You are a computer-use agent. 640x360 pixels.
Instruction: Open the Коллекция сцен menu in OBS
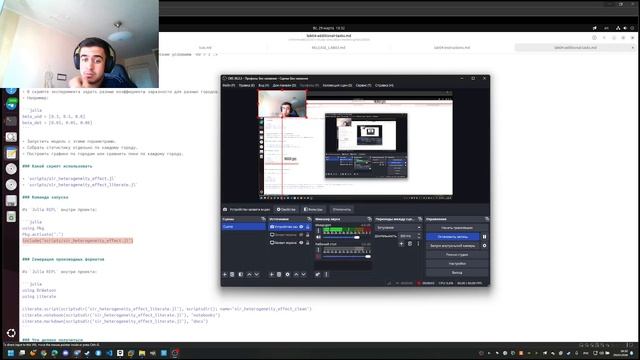click(x=337, y=85)
